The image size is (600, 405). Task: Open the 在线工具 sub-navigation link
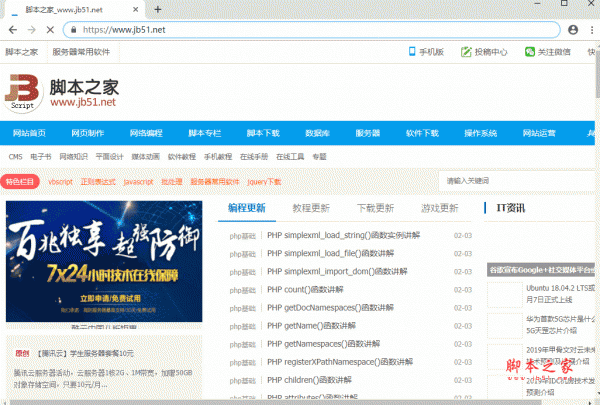tap(290, 157)
